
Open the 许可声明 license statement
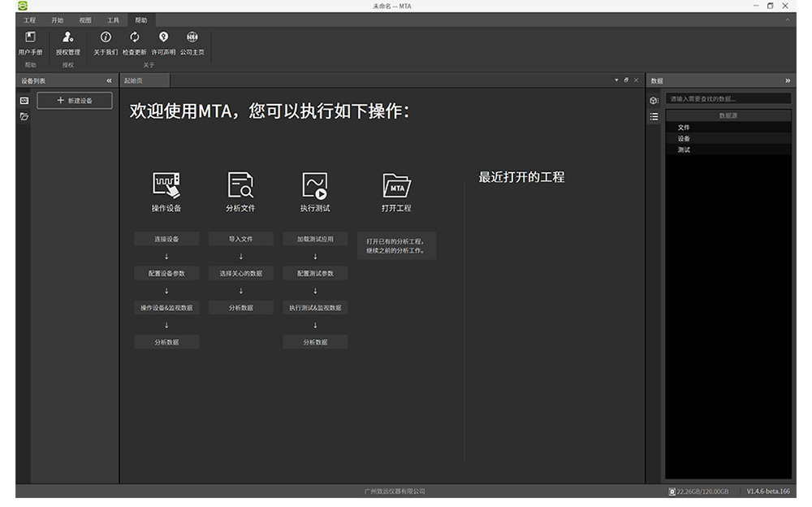[163, 37]
